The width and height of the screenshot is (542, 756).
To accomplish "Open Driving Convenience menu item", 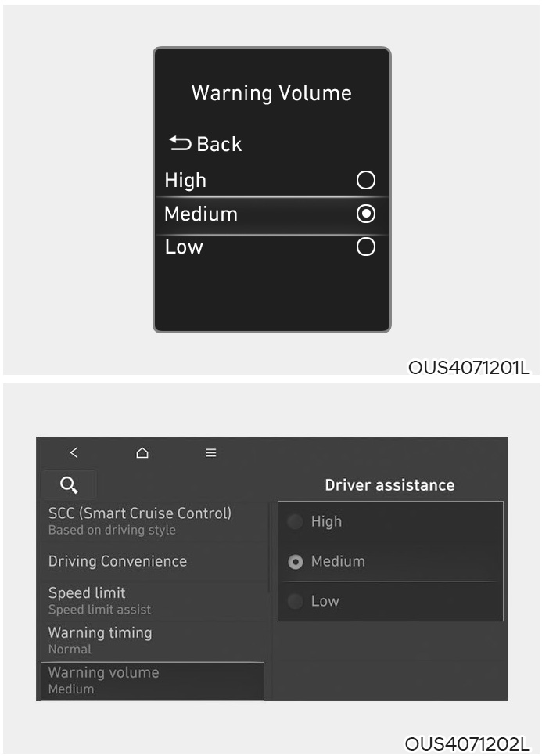I will tap(117, 561).
